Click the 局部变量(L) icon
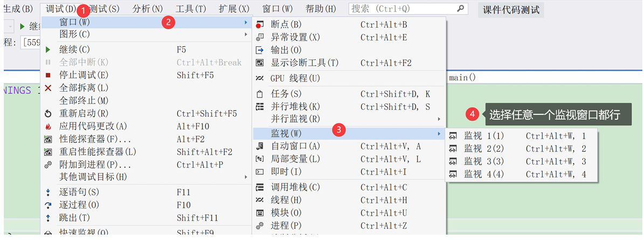Viewport: 644px width, 240px height. click(259, 159)
